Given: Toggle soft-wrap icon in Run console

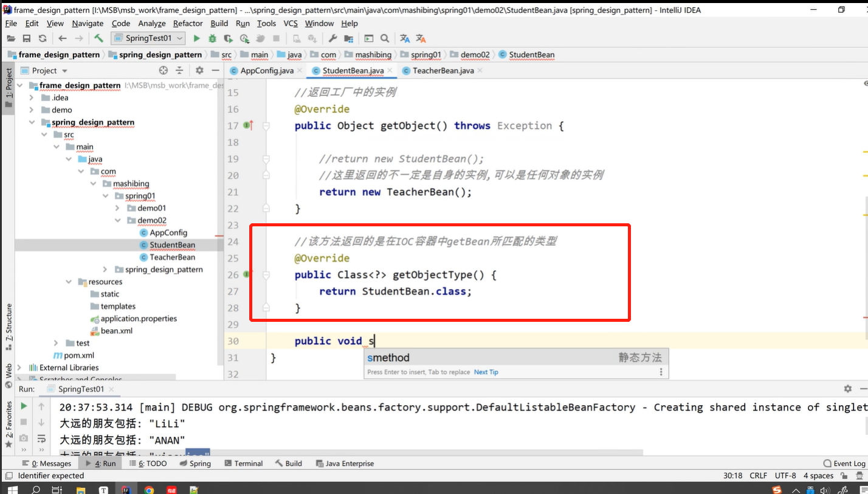Looking at the screenshot, I should (41, 437).
